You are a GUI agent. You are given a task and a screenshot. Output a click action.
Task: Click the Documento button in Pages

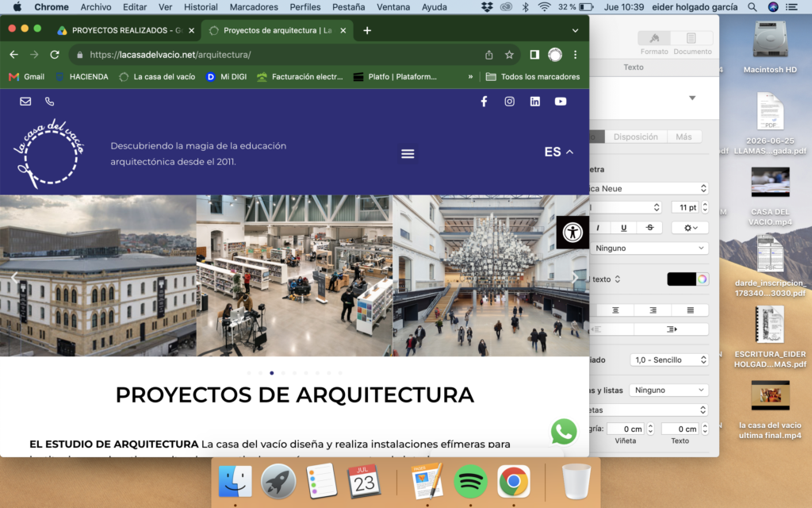tap(691, 44)
